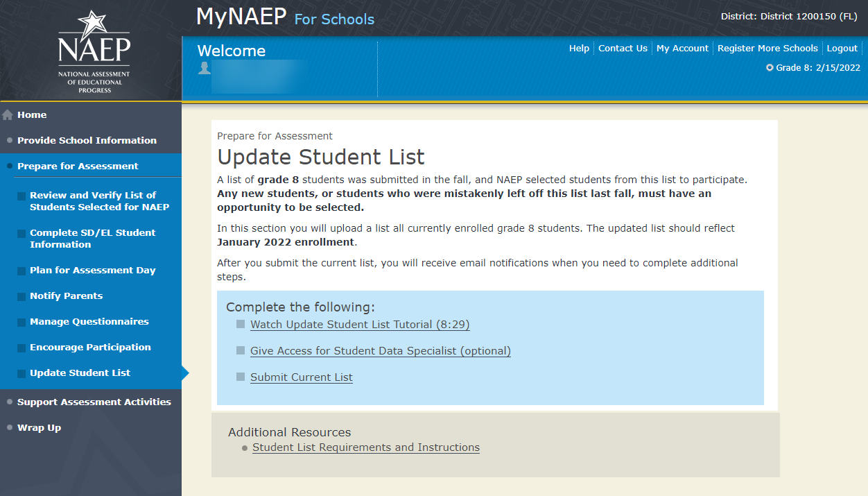Click square icon beside Manage Questionnaires
The width and height of the screenshot is (868, 496).
coord(22,323)
